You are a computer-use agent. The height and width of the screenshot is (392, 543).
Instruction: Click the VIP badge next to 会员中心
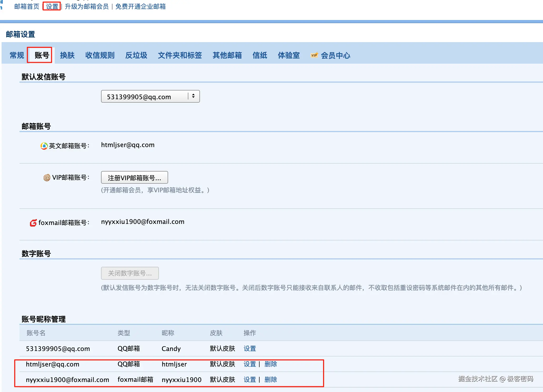(x=314, y=55)
